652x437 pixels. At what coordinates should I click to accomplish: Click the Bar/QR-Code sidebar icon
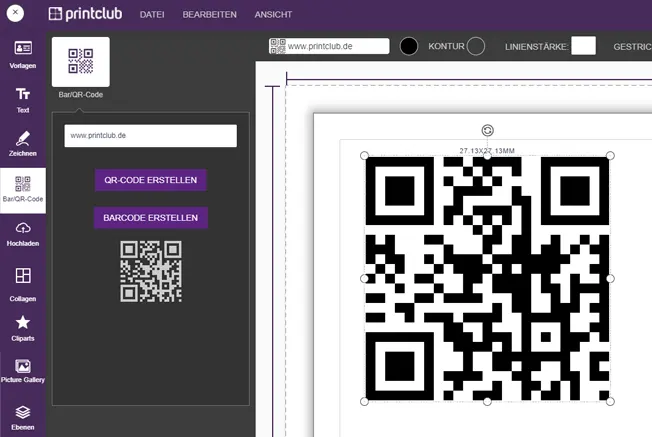click(22, 189)
